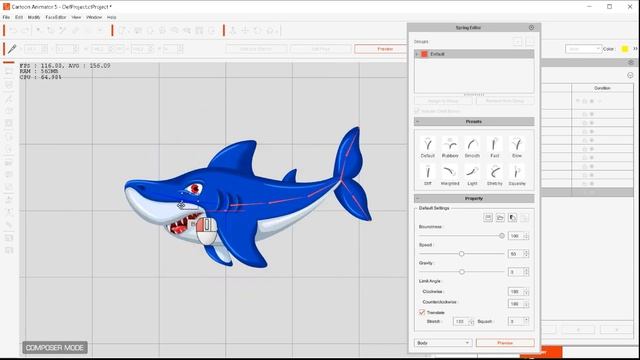Apply the Default spring preset

[x=427, y=147]
